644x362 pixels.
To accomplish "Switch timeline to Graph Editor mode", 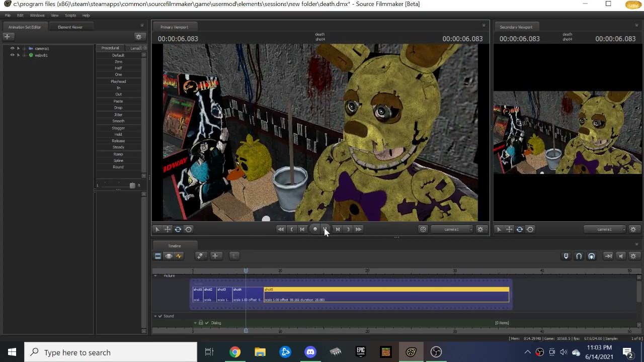I will (x=179, y=256).
